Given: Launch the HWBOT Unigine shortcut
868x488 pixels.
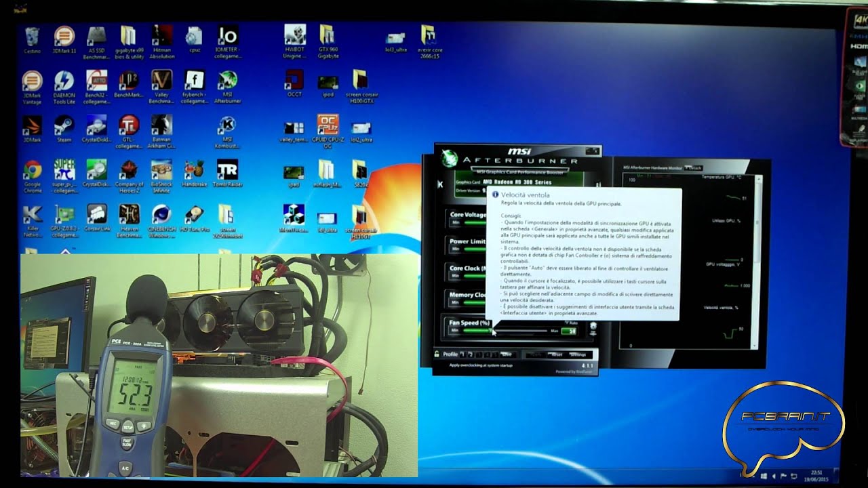Looking at the screenshot, I should point(294,42).
